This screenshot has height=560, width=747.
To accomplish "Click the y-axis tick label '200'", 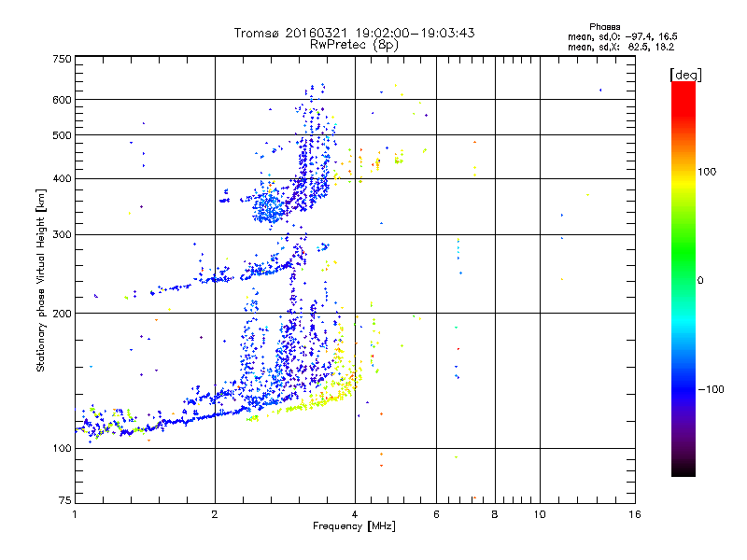I will 62,314.
